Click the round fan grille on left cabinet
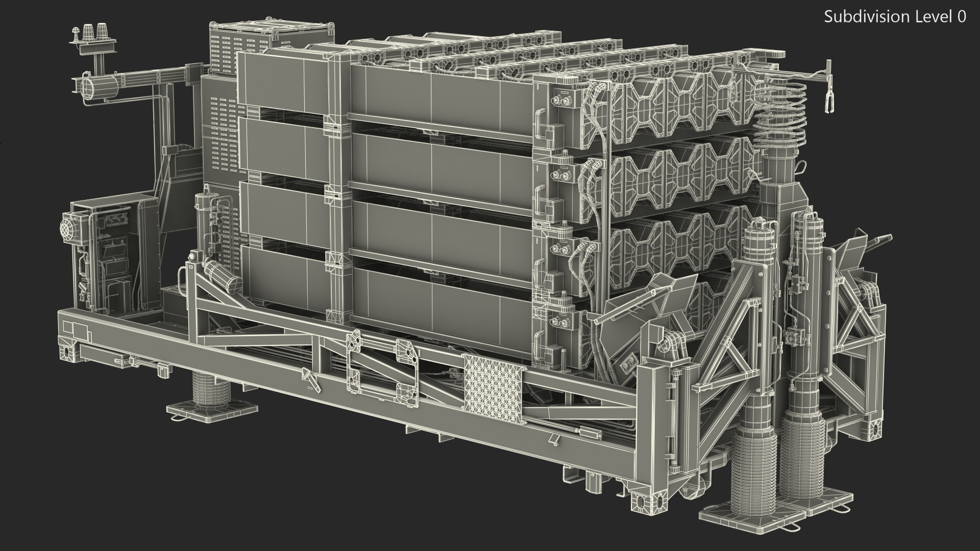This screenshot has width=980, height=551. tap(68, 228)
